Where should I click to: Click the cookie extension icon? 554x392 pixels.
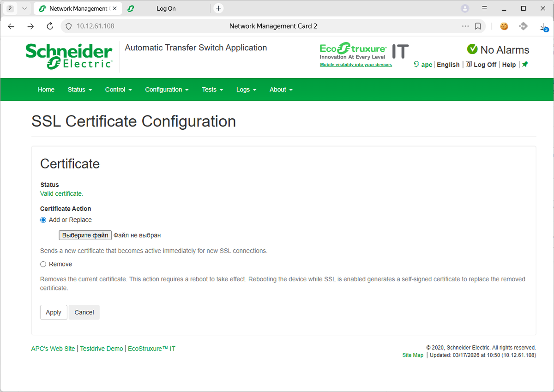point(504,26)
